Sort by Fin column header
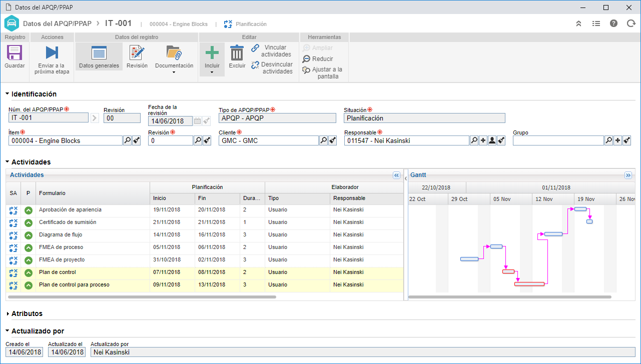This screenshot has height=364, width=641. tap(217, 198)
